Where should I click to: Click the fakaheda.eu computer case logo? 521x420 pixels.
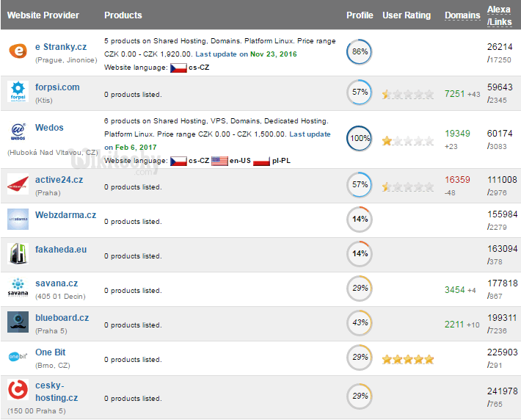(18, 253)
